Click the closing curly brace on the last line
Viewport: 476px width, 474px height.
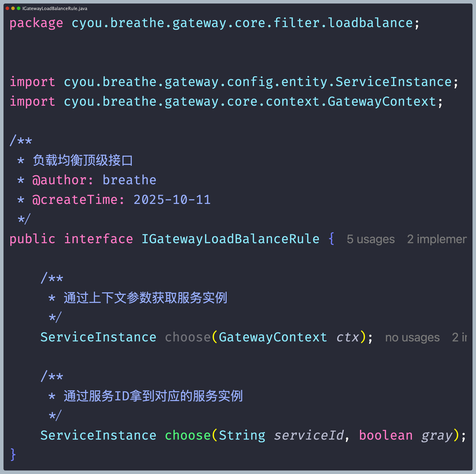coord(13,454)
